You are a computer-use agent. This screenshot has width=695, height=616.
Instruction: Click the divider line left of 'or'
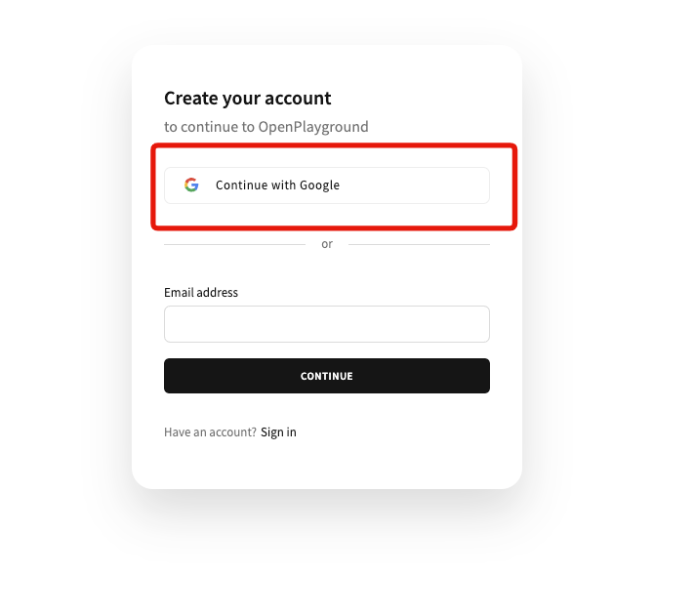(x=234, y=244)
